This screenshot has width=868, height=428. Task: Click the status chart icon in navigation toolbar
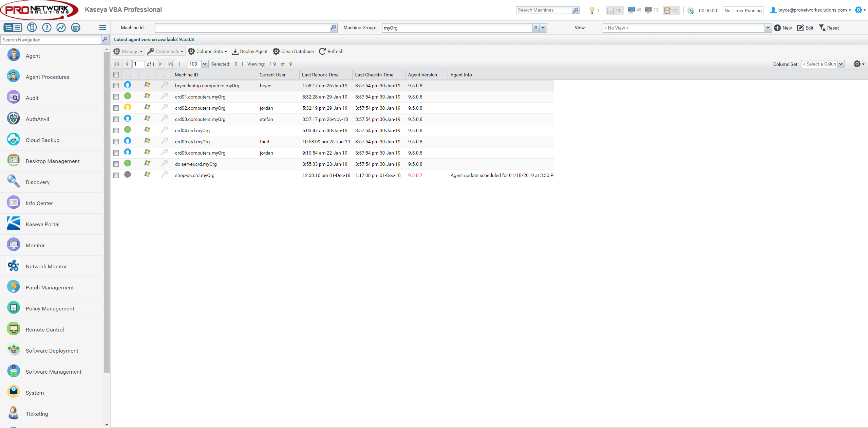click(x=61, y=28)
